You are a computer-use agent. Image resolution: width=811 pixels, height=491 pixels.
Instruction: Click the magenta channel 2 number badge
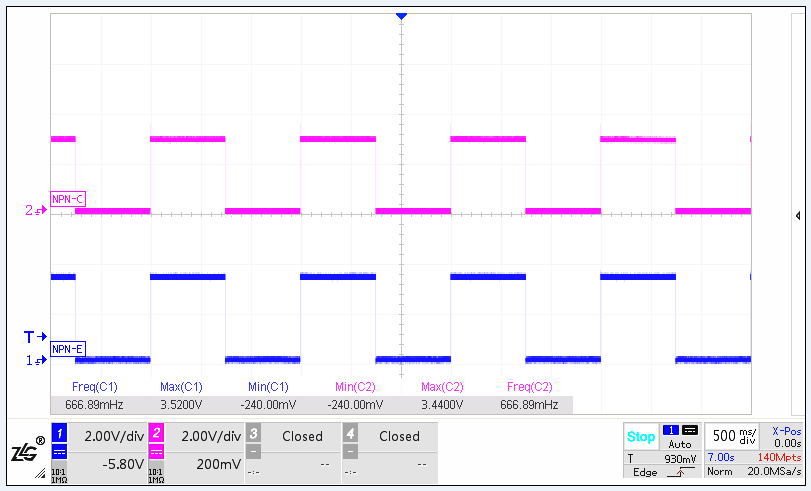157,434
